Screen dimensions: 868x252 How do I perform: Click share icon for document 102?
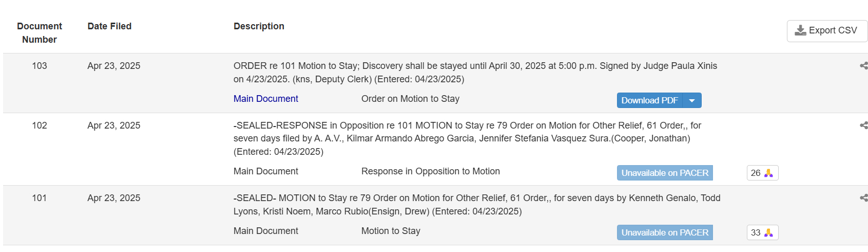pyautogui.click(x=863, y=125)
